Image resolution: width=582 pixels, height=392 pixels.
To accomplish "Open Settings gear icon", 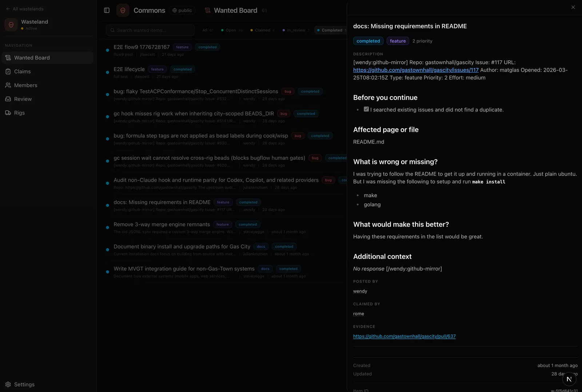I will pyautogui.click(x=8, y=384).
